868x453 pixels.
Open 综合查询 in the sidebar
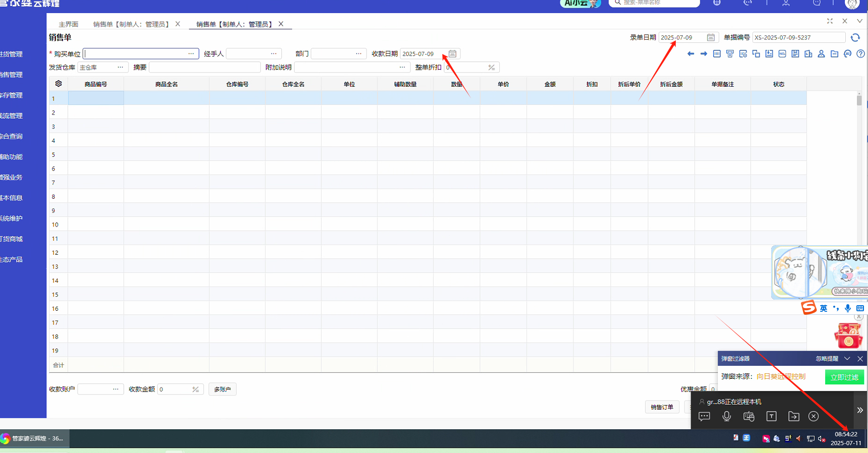point(11,136)
